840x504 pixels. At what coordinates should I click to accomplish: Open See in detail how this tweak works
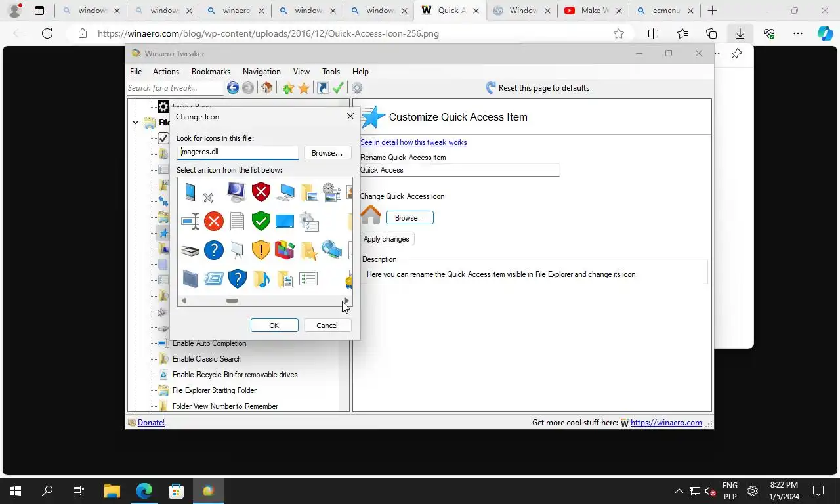tap(413, 142)
